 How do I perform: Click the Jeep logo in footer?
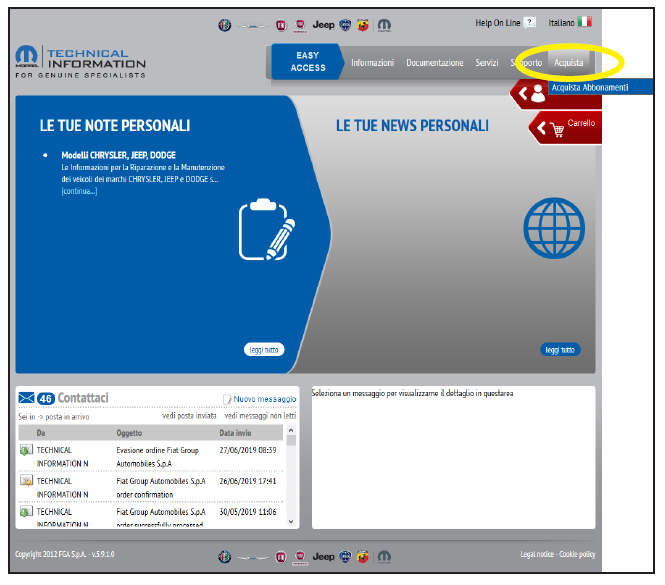tap(324, 556)
